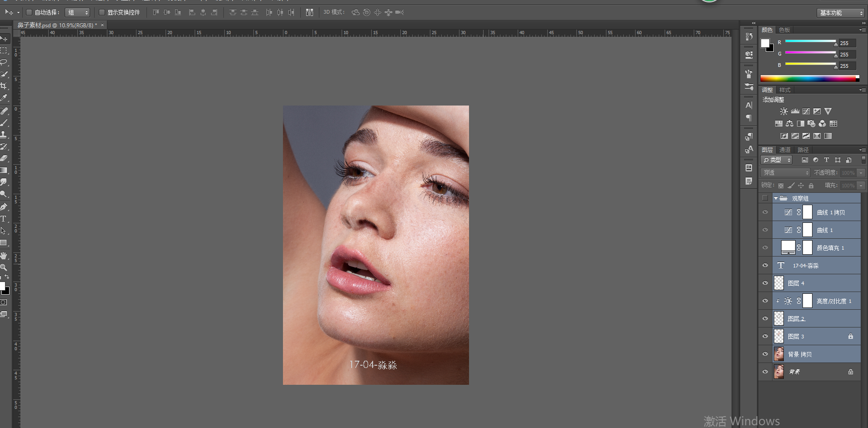The width and height of the screenshot is (868, 428).
Task: Open the color panel flyout menu
Action: pos(862,30)
